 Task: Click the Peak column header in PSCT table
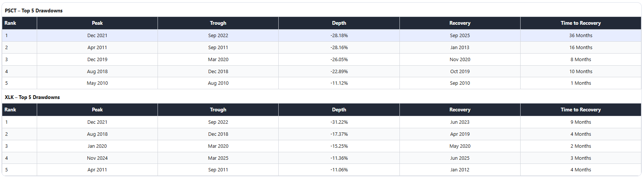(x=97, y=23)
